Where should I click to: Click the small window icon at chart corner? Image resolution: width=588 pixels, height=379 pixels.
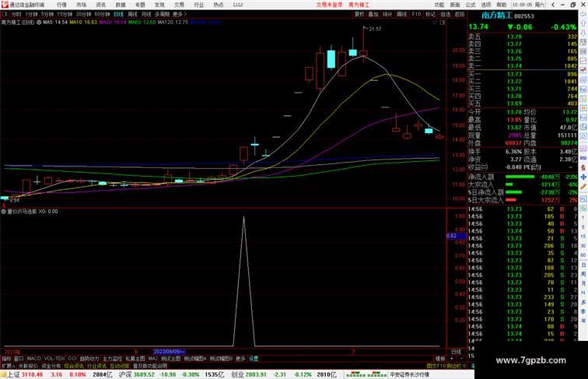click(443, 23)
